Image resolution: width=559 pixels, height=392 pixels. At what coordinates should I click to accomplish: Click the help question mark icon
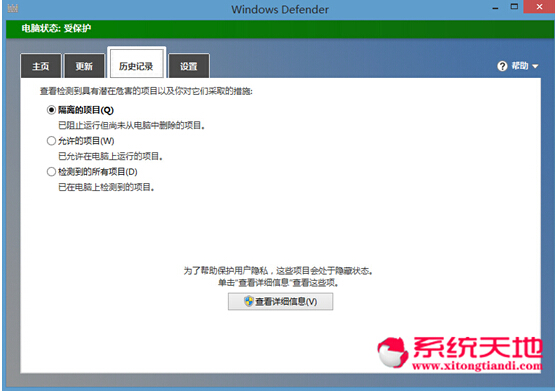502,66
